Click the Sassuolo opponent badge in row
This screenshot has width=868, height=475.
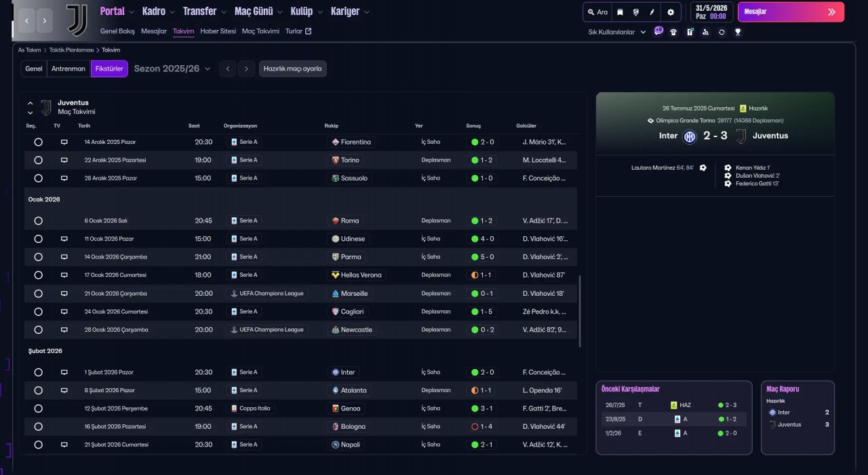(350, 178)
